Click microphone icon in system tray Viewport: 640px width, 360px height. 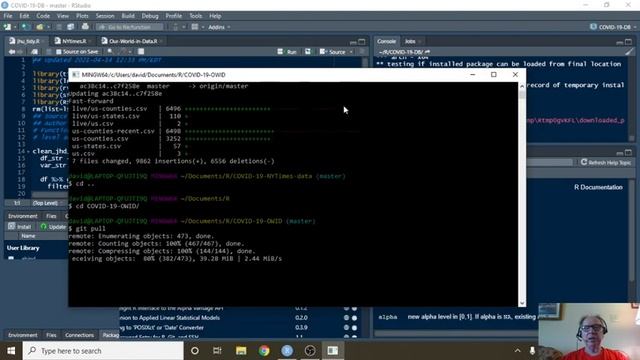pos(532,351)
